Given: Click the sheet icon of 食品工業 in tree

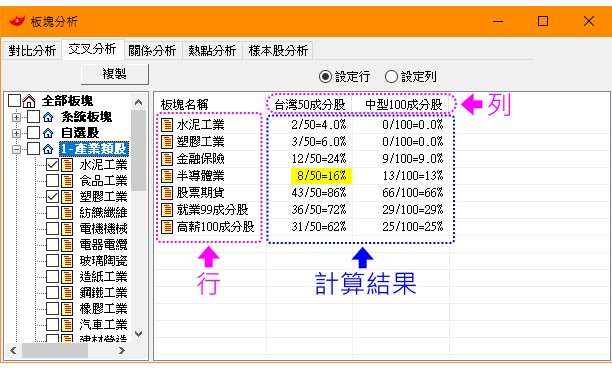Looking at the screenshot, I should (67, 181).
